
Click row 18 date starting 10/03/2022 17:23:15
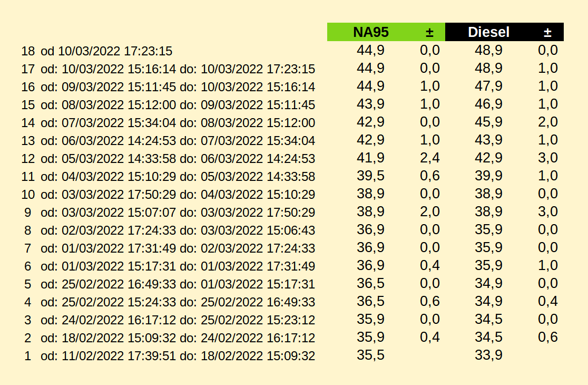(106, 51)
